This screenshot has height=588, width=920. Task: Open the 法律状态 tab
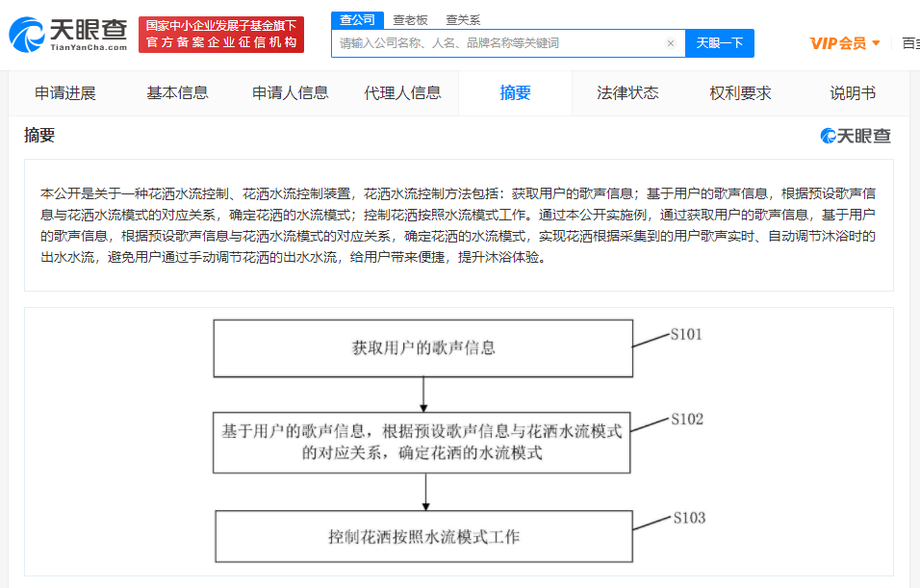(x=627, y=93)
